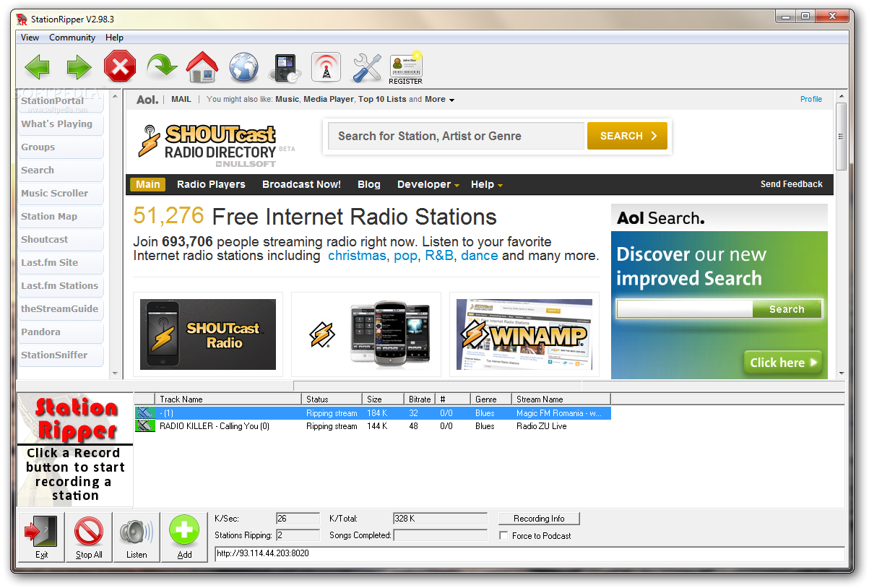Click the Magic FM Romania row status icon
This screenshot has height=588, width=869.
(145, 413)
